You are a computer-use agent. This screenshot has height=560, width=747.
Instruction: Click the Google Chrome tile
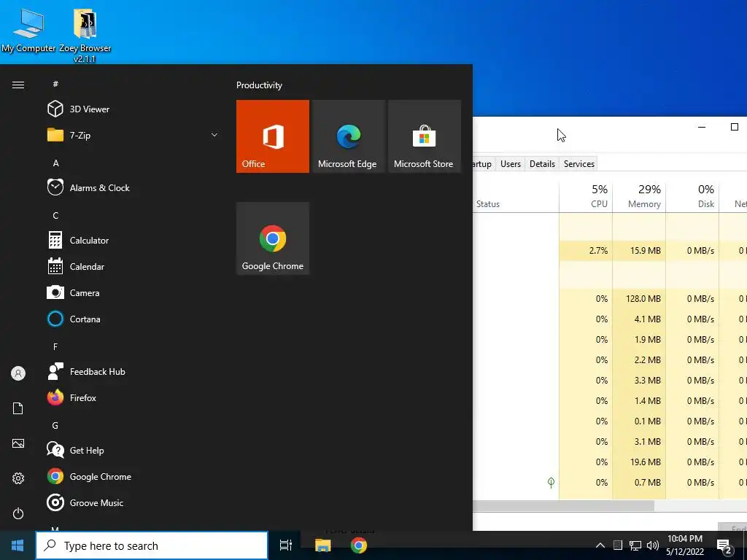(x=273, y=238)
